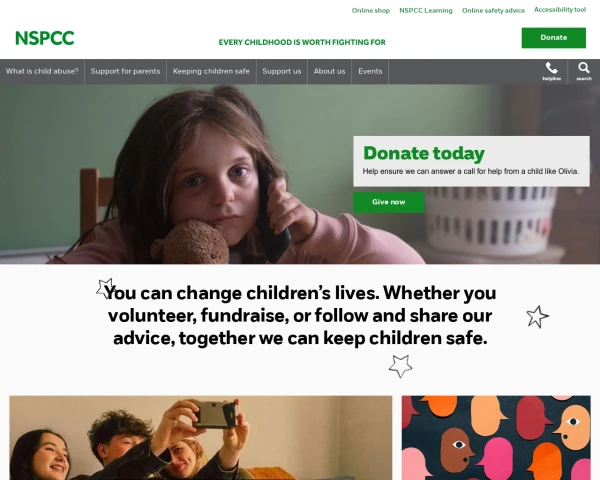Viewport: 600px width, 480px height.
Task: Expand the Support us menu
Action: pyautogui.click(x=282, y=72)
